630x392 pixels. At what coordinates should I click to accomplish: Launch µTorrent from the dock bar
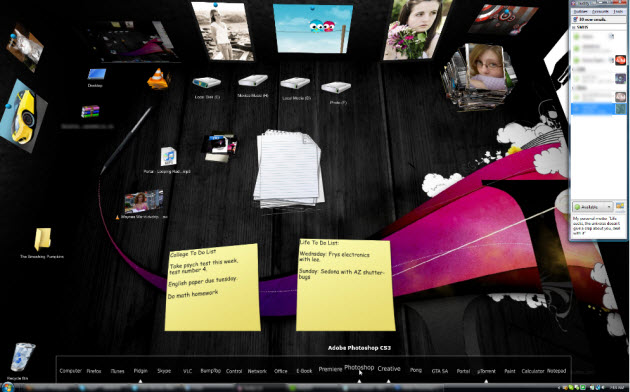(486, 371)
